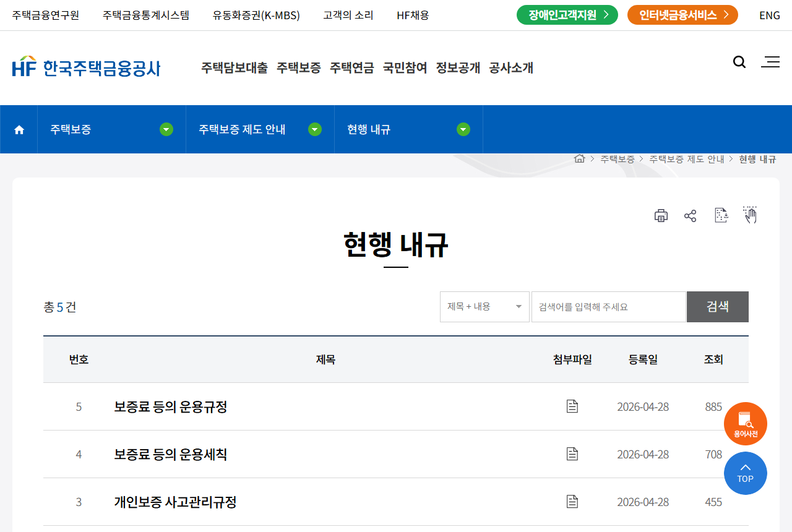Open the 정보공개 main menu
This screenshot has width=792, height=532.
tap(458, 67)
